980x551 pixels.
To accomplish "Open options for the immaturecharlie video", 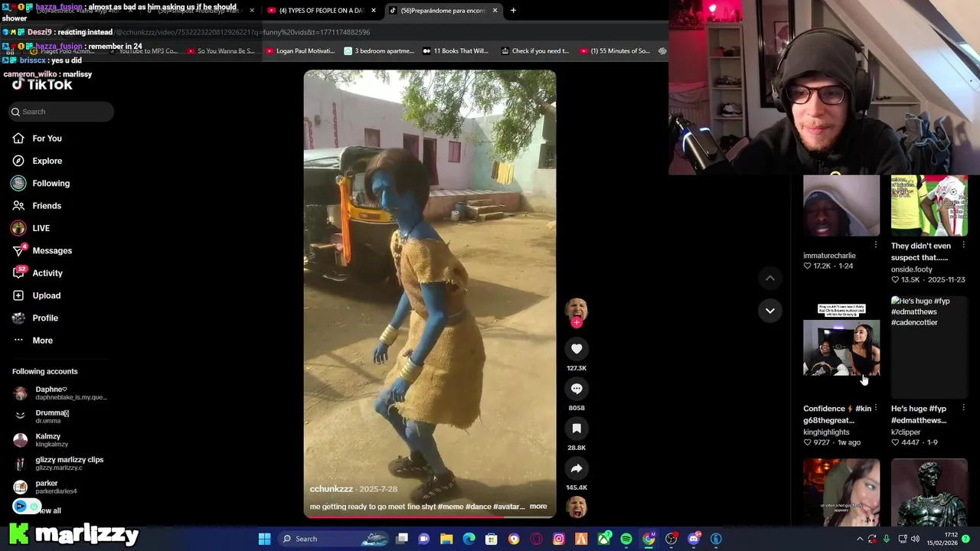I will (876, 245).
